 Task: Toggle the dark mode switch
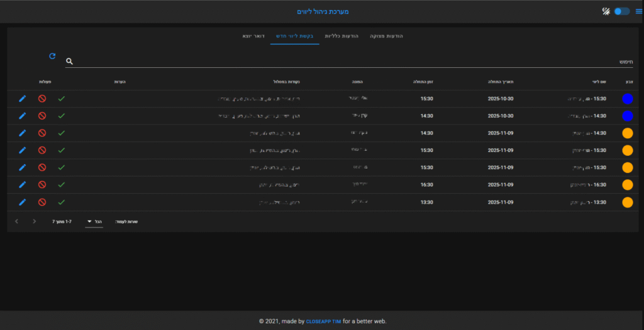click(621, 11)
